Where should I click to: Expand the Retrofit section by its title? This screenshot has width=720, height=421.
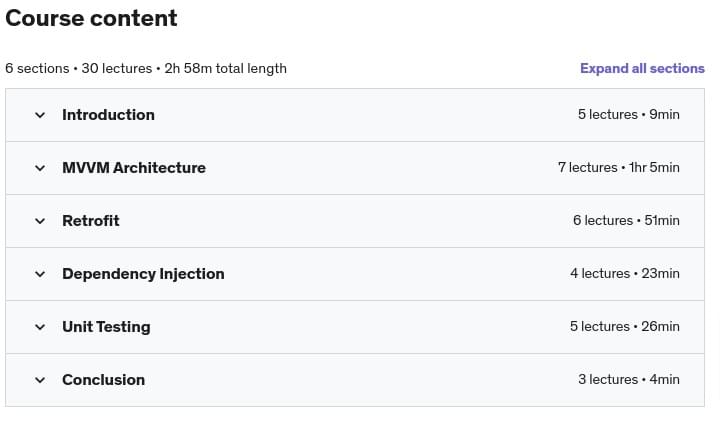[x=91, y=221]
